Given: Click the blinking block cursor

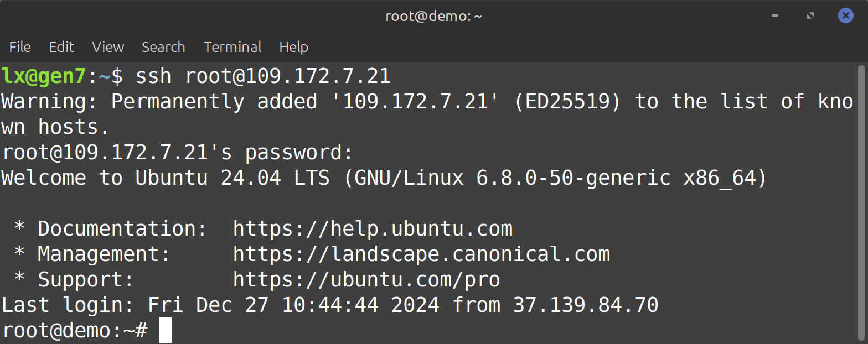Looking at the screenshot, I should [x=165, y=331].
